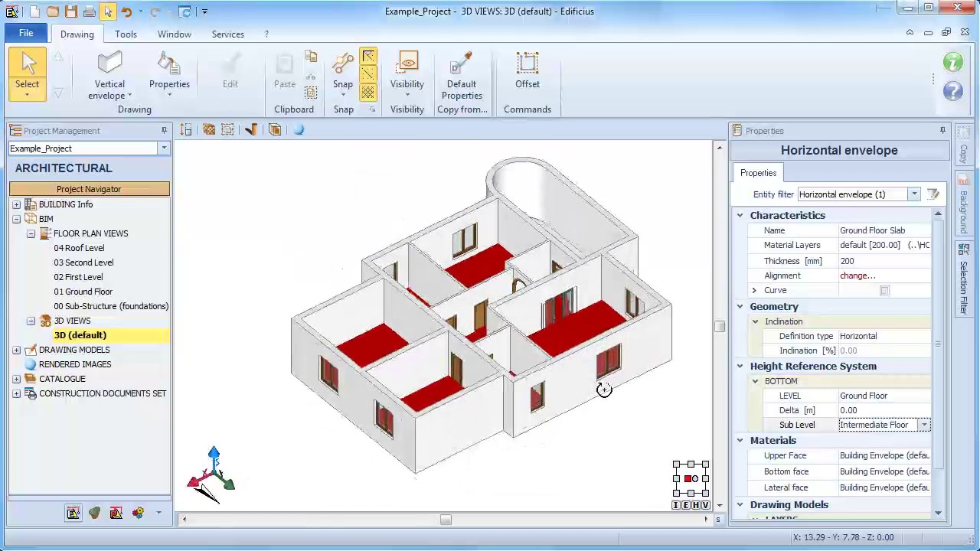Select the 3D (default) view
980x551 pixels.
tap(80, 335)
